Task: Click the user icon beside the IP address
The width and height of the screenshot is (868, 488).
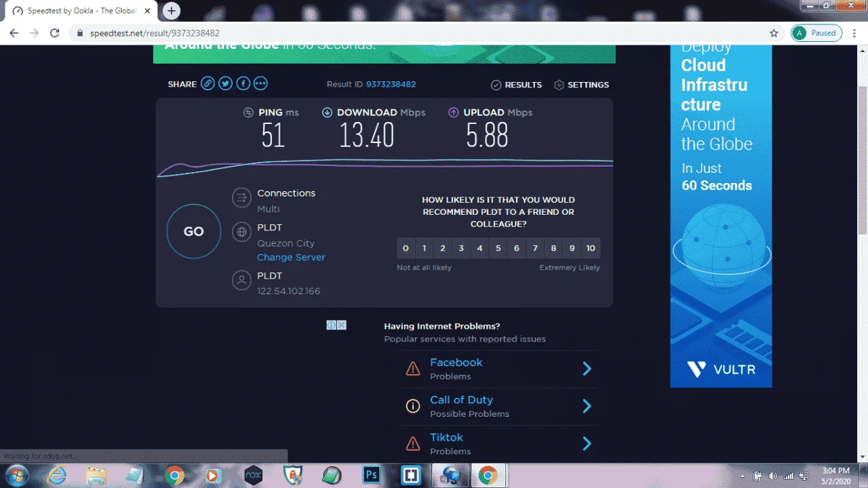Action: [x=241, y=281]
